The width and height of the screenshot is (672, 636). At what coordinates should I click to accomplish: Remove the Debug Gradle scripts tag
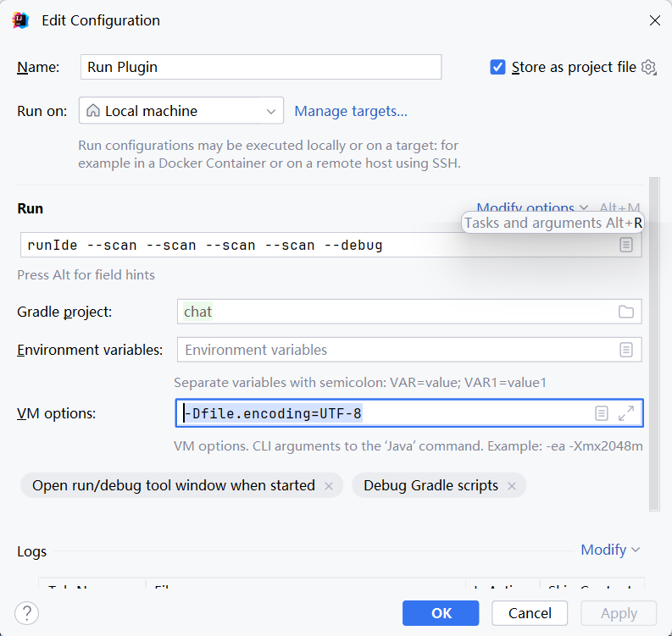tap(512, 485)
